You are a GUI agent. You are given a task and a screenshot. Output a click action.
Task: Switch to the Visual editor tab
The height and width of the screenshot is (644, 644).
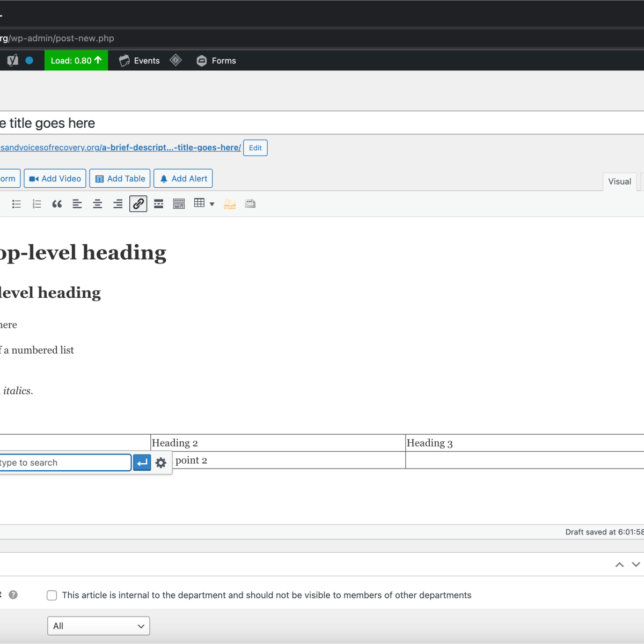[x=619, y=181]
